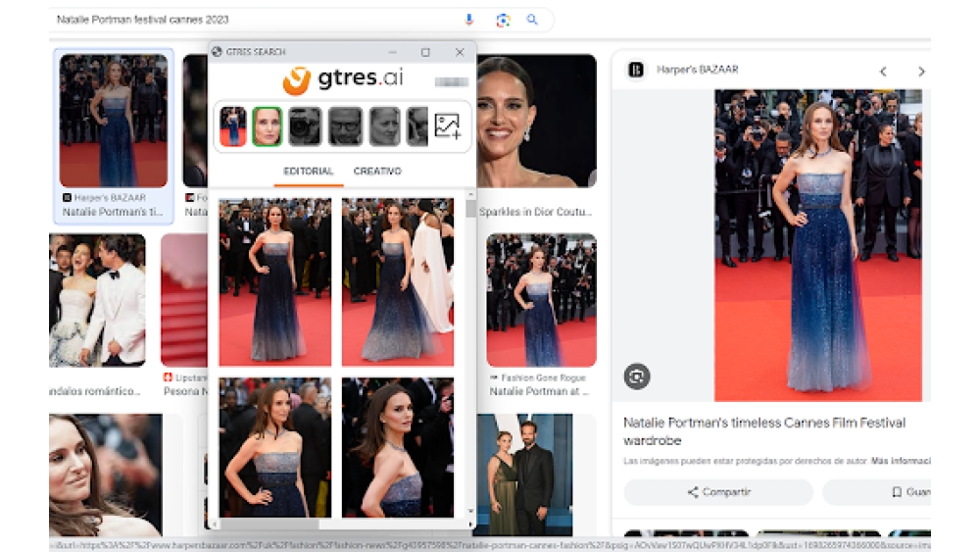Open the couple in white tuxedo thumbnail
980x552 pixels.
97,300
